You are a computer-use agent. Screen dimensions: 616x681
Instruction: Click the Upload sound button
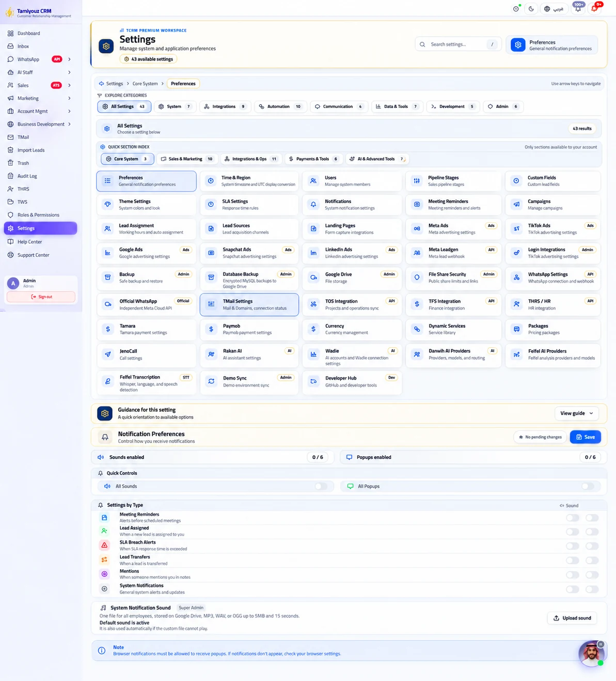pos(572,618)
